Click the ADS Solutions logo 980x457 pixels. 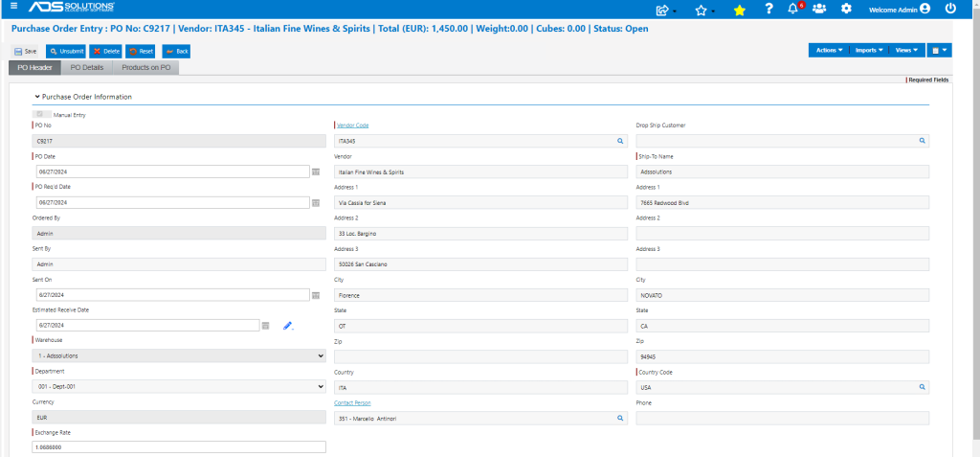(71, 8)
